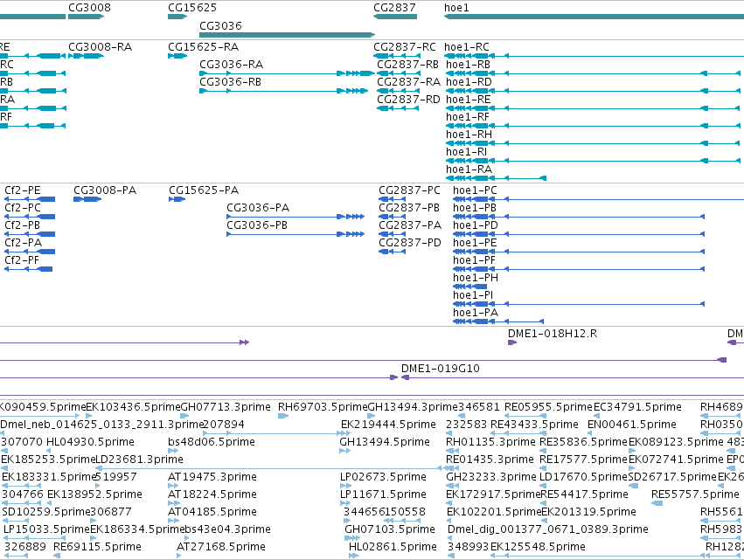Select EST RE05955.5prime
The height and width of the screenshot is (560, 744).
click(x=548, y=407)
